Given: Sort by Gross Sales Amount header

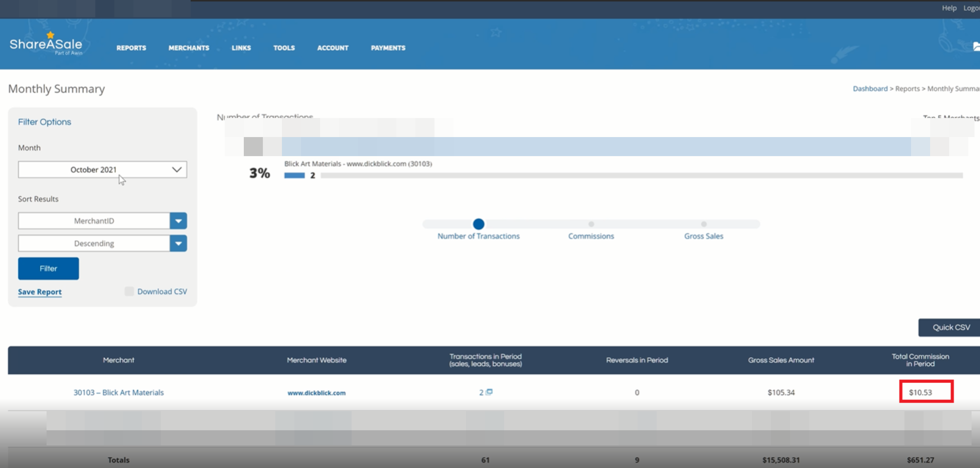Looking at the screenshot, I should coord(781,360).
